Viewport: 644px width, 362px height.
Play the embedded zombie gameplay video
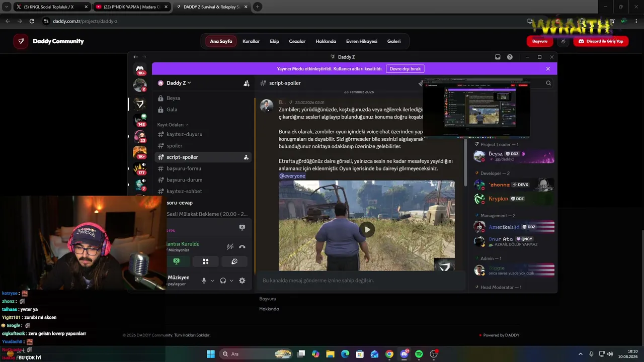click(367, 229)
